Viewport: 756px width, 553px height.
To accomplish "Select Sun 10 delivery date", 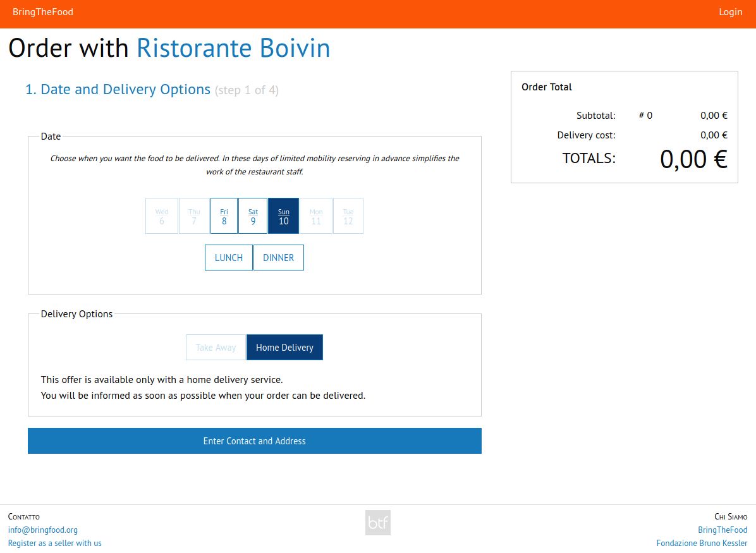I will coord(283,216).
